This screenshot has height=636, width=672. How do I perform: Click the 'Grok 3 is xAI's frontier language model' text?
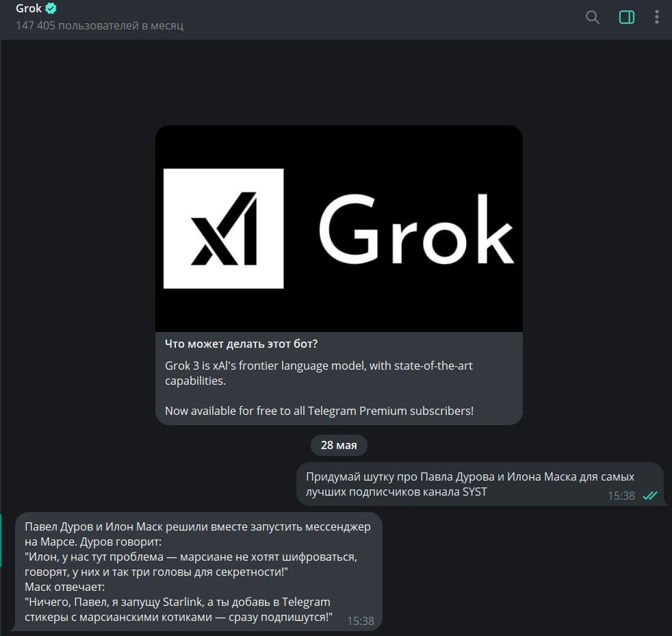[319, 373]
